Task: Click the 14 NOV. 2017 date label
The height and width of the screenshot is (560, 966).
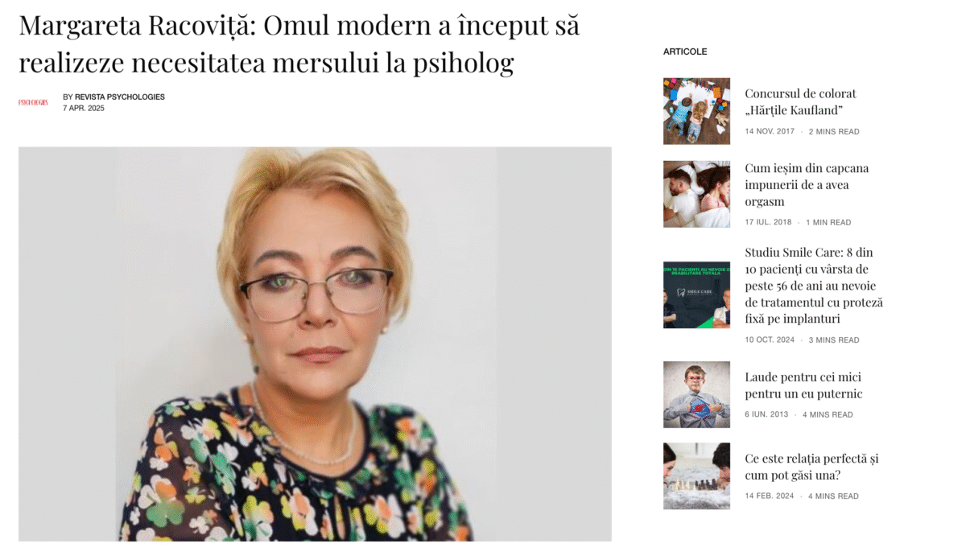Action: 770,131
